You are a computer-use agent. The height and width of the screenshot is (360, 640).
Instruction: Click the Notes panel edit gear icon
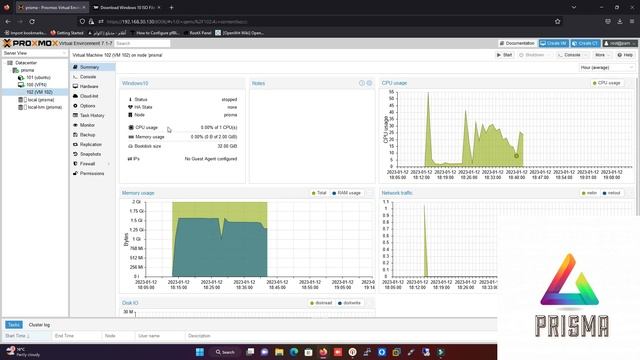tap(369, 83)
